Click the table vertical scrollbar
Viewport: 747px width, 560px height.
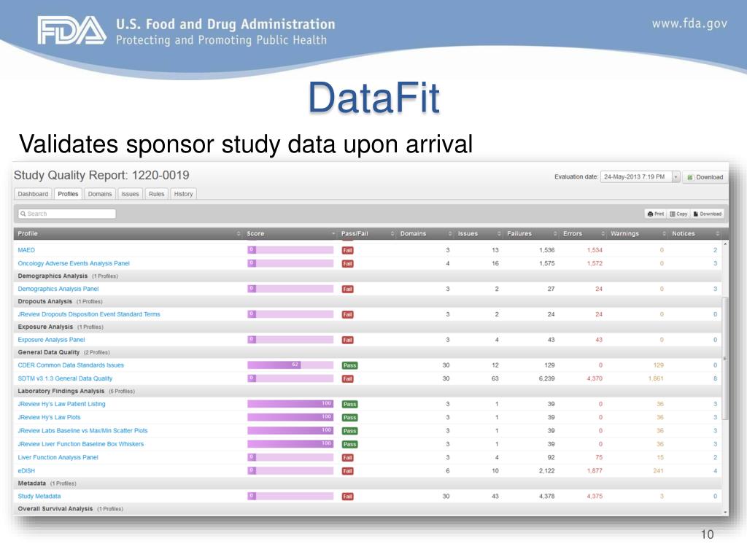point(725,359)
